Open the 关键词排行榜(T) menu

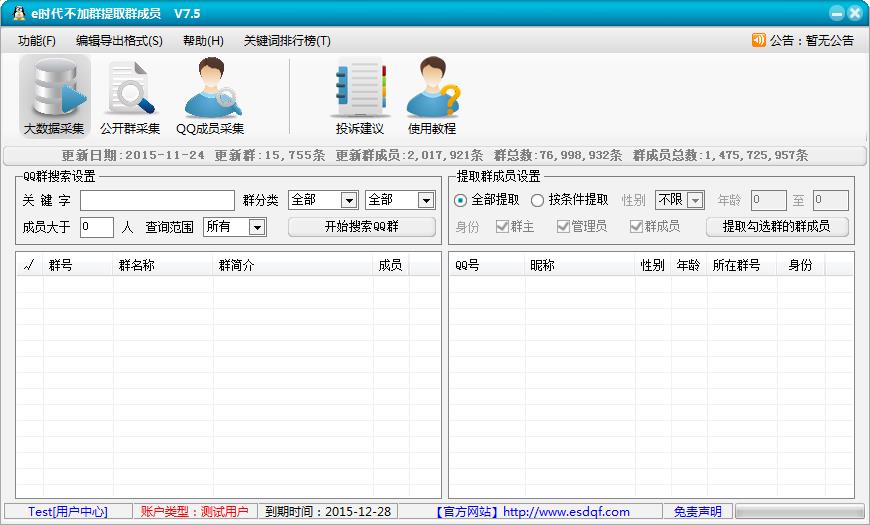(287, 41)
